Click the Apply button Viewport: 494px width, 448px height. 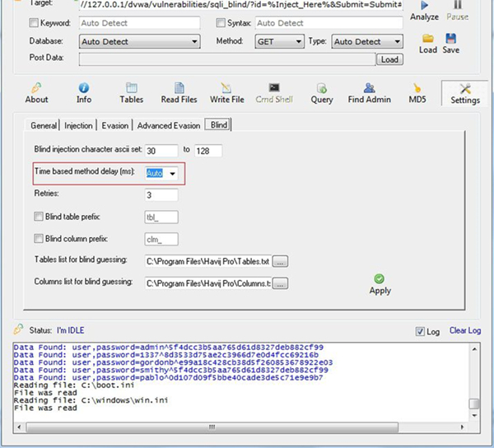coord(380,284)
